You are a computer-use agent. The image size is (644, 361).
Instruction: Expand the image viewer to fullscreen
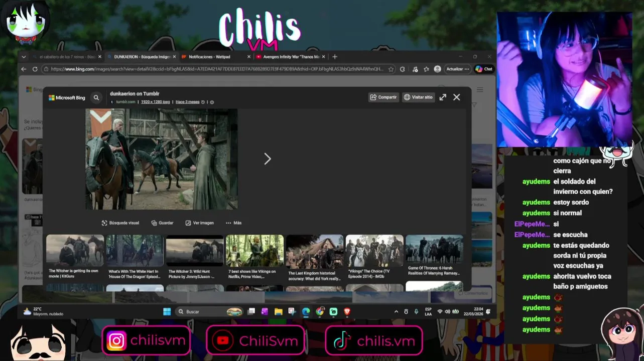[443, 97]
